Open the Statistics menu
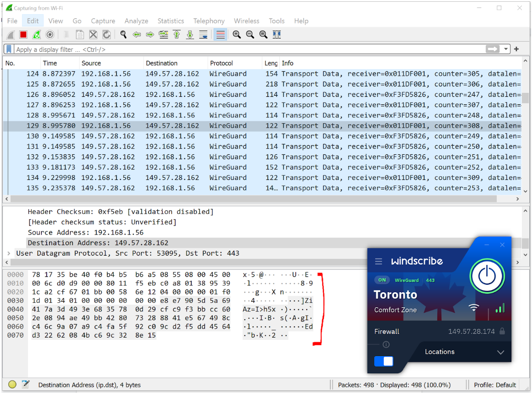 pyautogui.click(x=171, y=21)
